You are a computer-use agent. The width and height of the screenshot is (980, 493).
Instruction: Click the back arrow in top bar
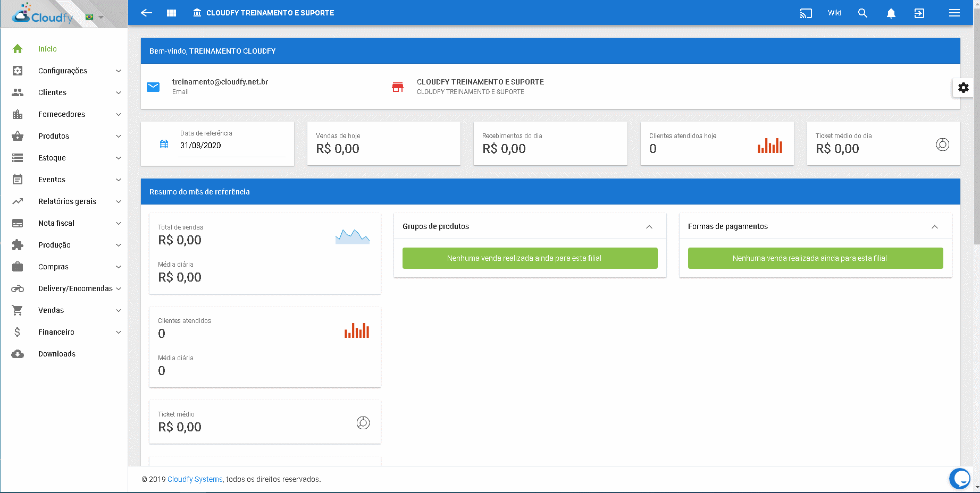(146, 13)
